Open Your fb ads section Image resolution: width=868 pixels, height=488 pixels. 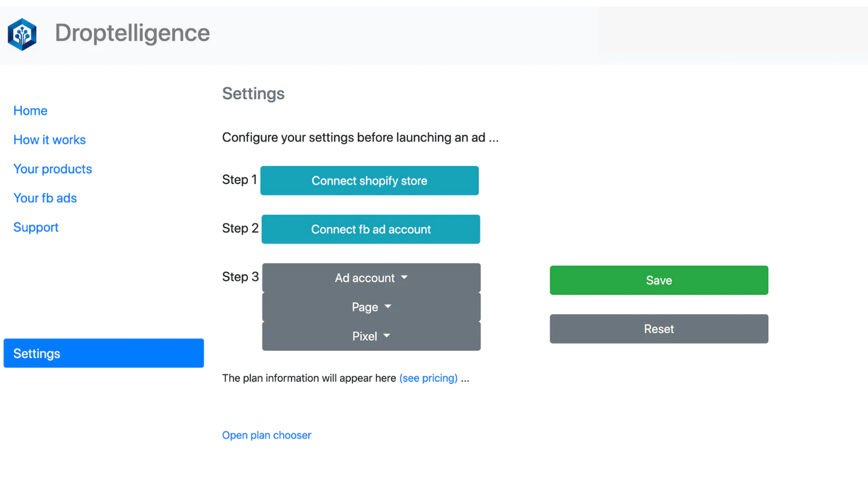(x=45, y=198)
